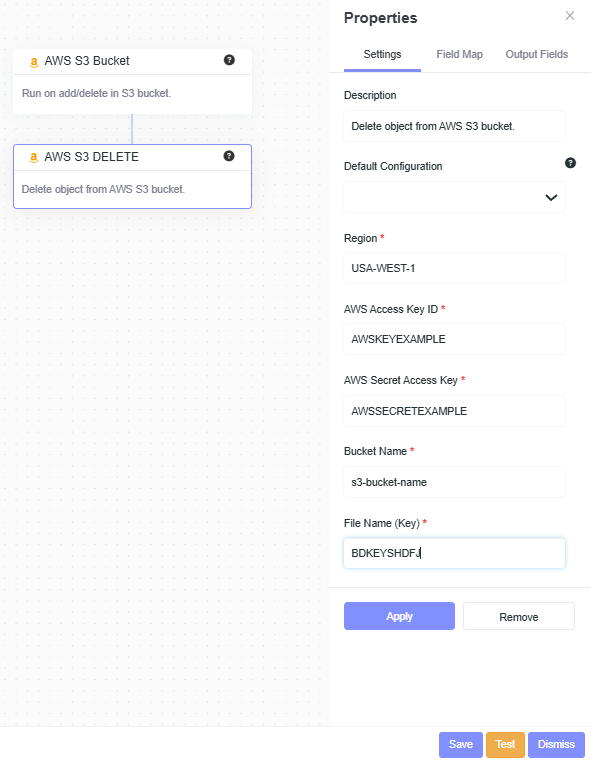The image size is (591, 761).
Task: Click into AWS Access Key ID field
Action: 454,339
